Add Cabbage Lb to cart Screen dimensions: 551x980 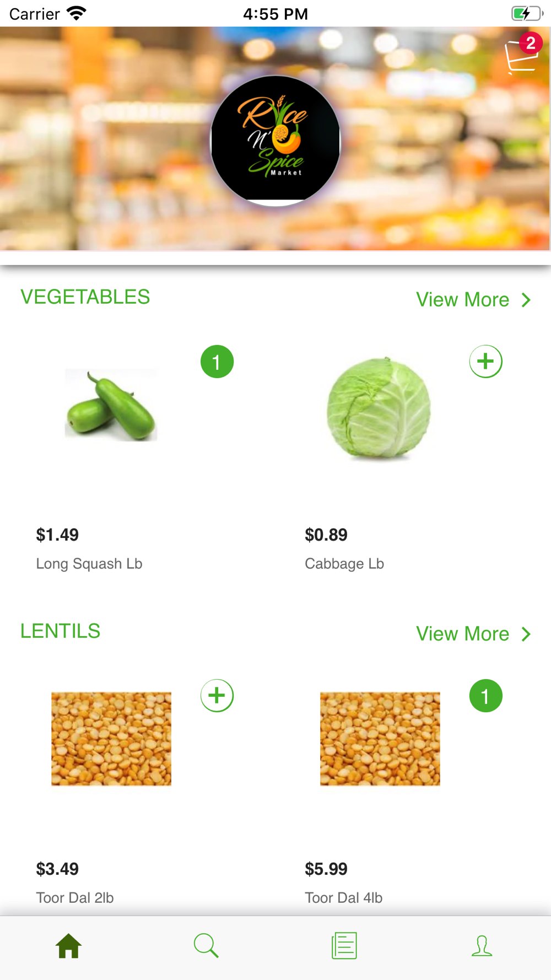[x=485, y=362]
